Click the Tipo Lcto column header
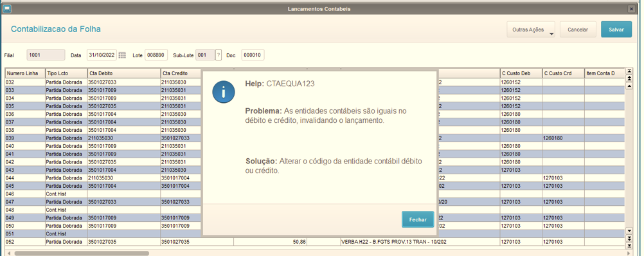This screenshot has height=256, width=644. 66,73
